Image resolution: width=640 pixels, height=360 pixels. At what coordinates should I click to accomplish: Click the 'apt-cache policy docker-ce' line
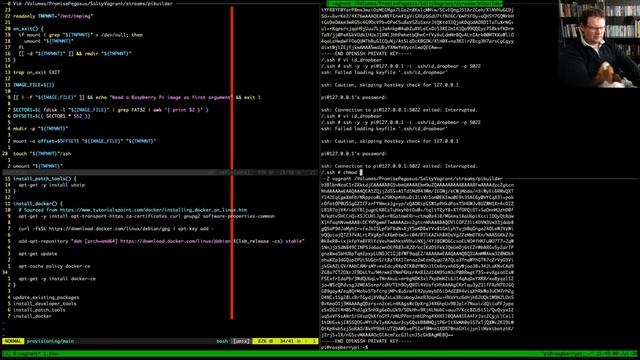pyautogui.click(x=54, y=266)
